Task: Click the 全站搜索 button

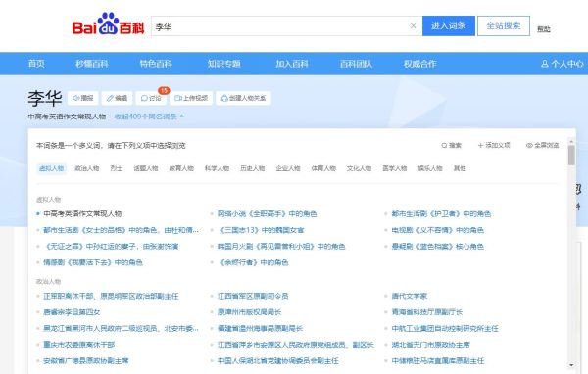Action: point(504,25)
